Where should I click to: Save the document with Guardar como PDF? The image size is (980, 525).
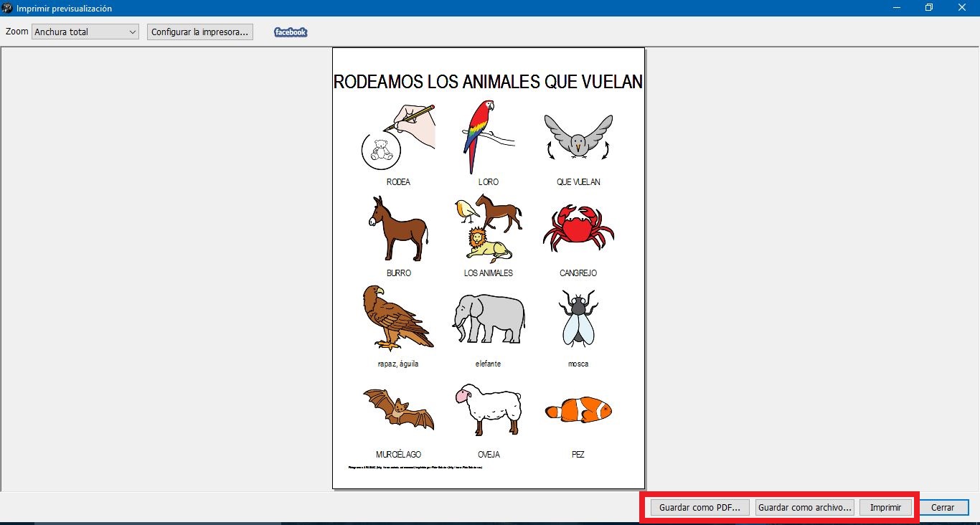[699, 507]
